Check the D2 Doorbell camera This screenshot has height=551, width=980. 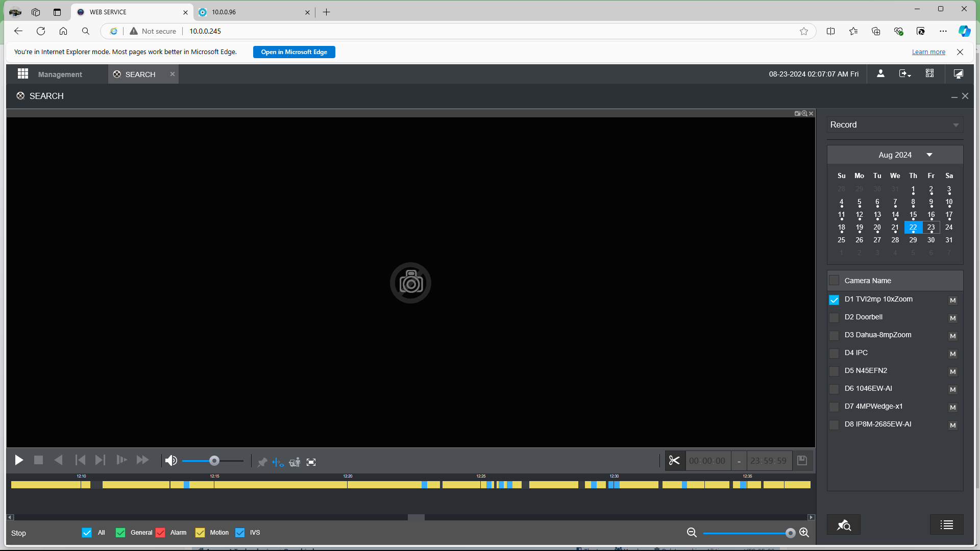pyautogui.click(x=834, y=318)
